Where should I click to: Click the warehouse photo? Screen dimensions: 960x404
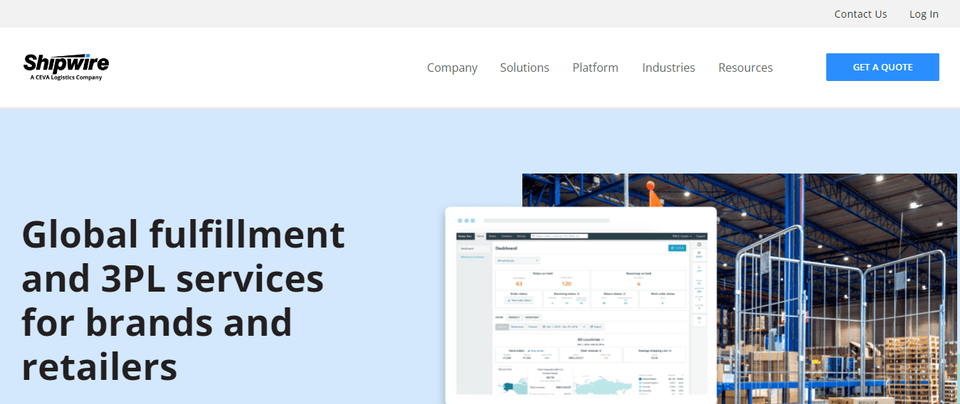pos(836,288)
